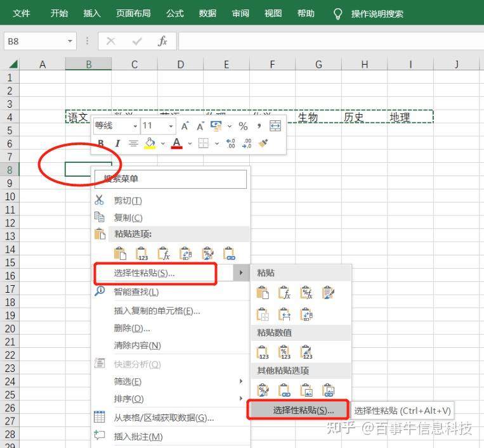Choose Transpose paste icon under 粘贴选项
The height and width of the screenshot is (448, 484).
[x=185, y=253]
